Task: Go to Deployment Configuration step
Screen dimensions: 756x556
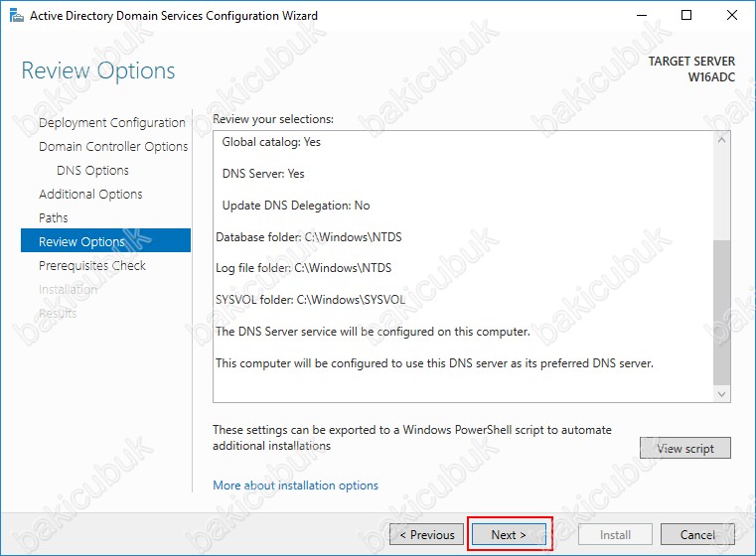Action: pos(111,123)
